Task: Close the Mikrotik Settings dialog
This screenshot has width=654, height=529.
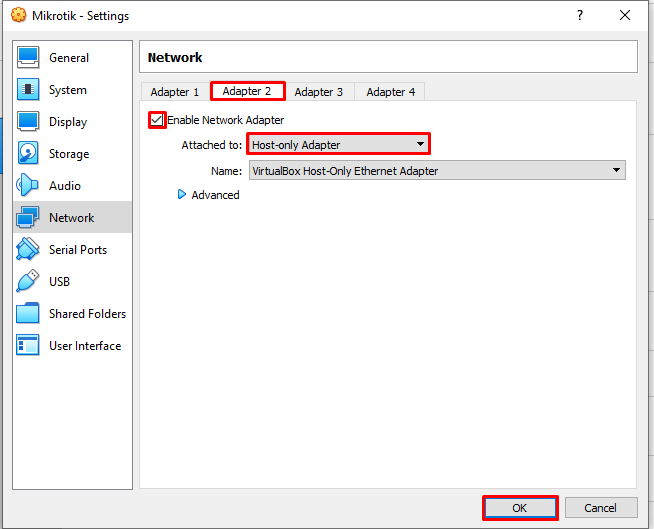Action: pyautogui.click(x=625, y=15)
